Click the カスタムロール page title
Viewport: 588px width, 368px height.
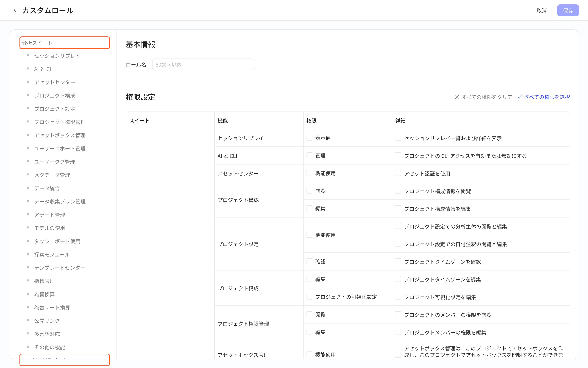[x=48, y=10]
